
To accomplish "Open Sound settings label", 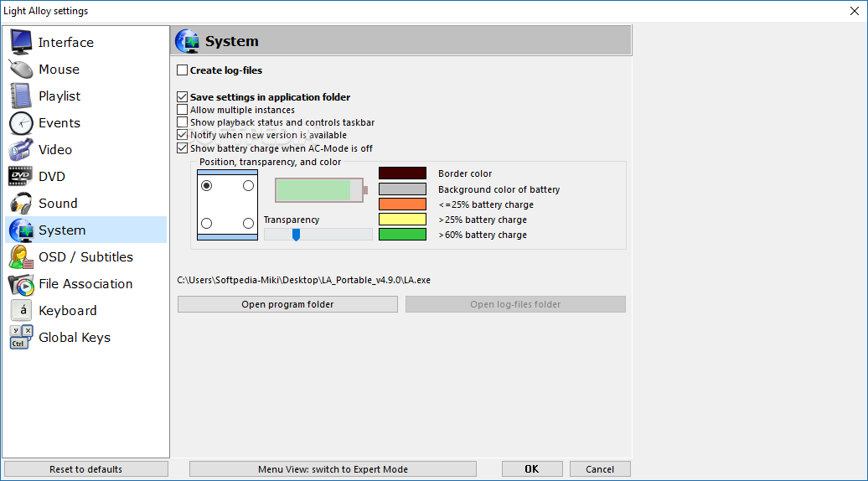I will click(x=58, y=203).
